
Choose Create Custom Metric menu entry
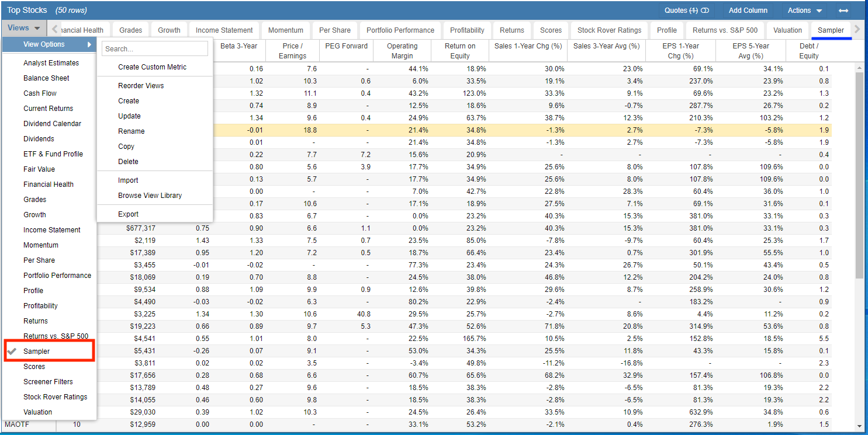(152, 67)
